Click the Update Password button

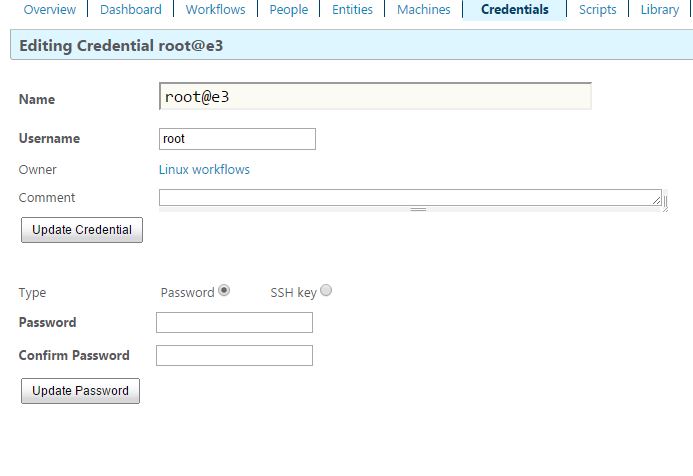(x=80, y=391)
